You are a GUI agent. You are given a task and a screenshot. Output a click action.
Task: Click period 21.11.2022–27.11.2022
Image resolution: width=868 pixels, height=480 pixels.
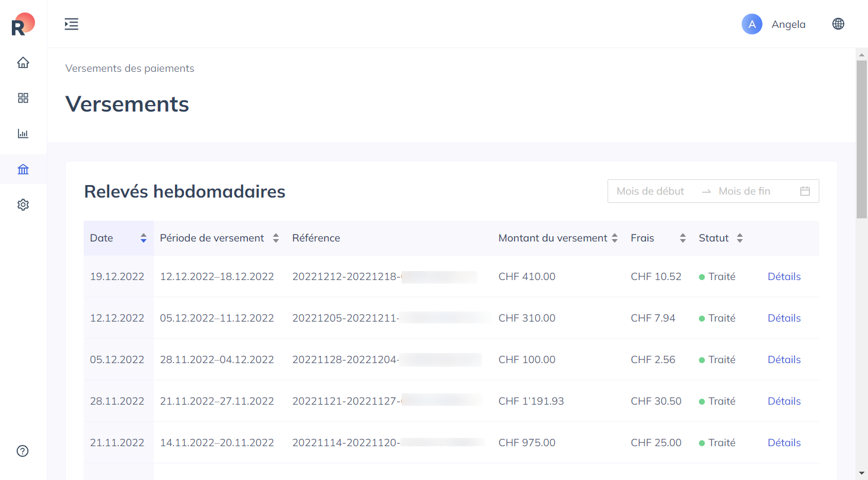pos(217,401)
